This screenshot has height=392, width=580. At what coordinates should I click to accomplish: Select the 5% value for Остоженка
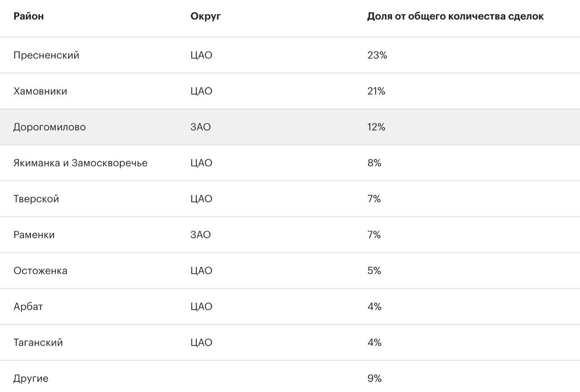pyautogui.click(x=374, y=271)
